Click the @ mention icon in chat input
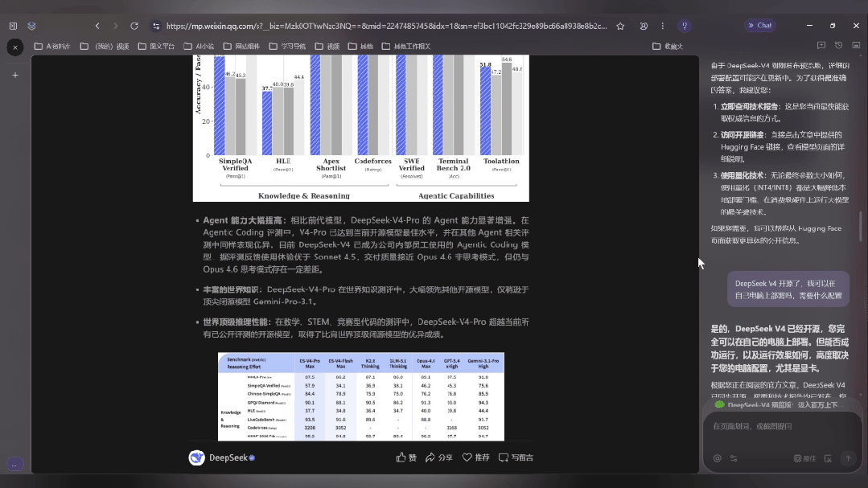Viewport: 868px width, 488px height. (x=718, y=458)
